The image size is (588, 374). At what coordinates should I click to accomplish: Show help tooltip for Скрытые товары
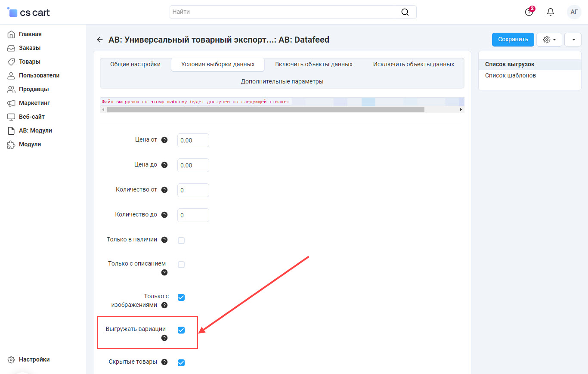click(164, 362)
